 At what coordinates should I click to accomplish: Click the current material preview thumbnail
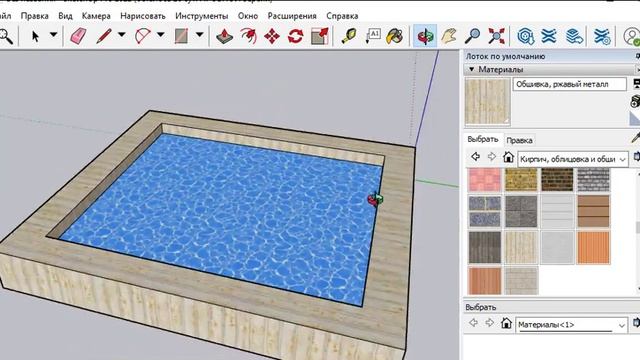point(488,101)
